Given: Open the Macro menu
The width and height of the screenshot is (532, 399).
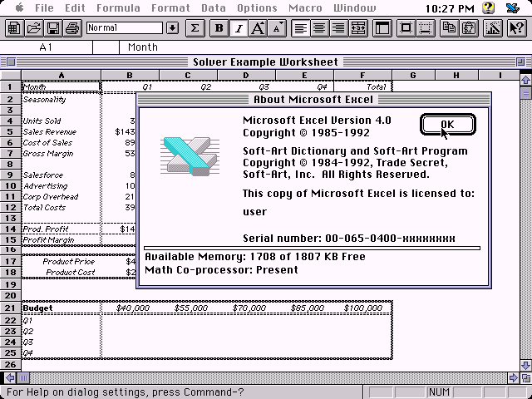Looking at the screenshot, I should coord(305,7).
